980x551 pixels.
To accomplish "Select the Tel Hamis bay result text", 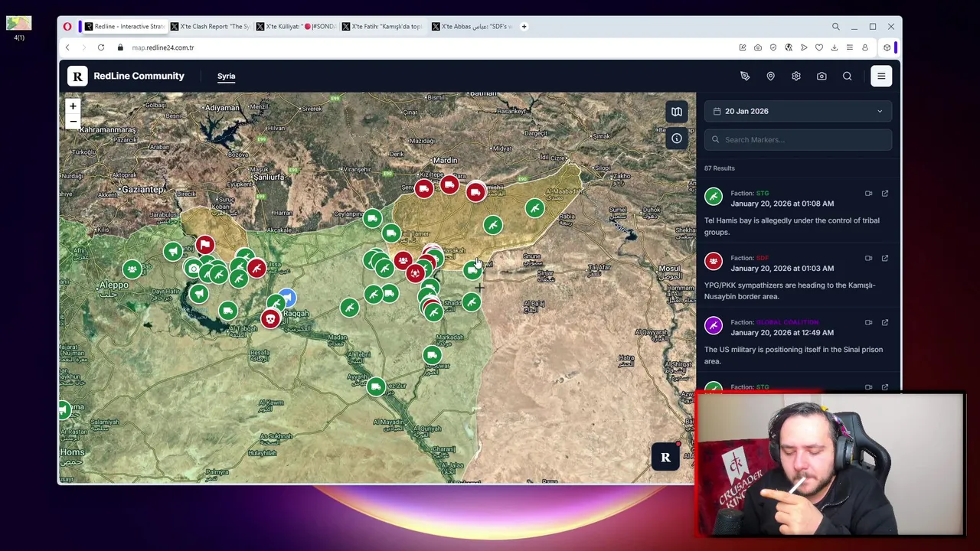I will (792, 226).
